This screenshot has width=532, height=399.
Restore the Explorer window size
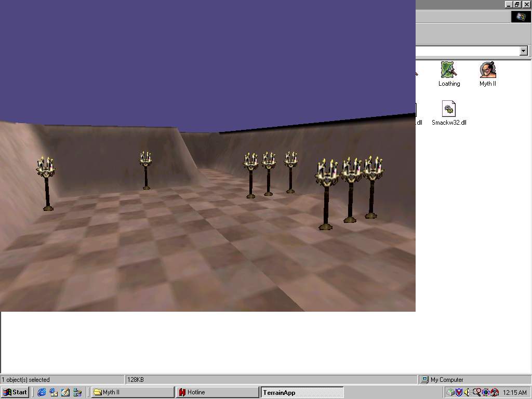coord(517,4)
